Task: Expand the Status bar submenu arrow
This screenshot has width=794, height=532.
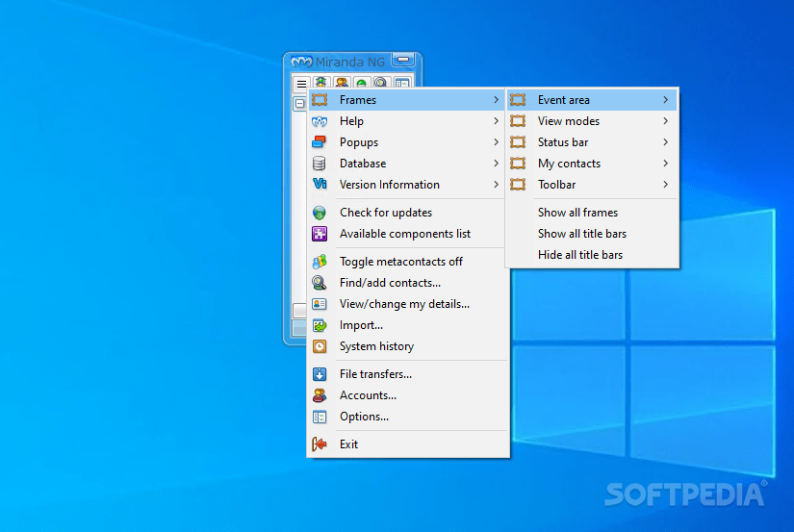Action: tap(666, 142)
